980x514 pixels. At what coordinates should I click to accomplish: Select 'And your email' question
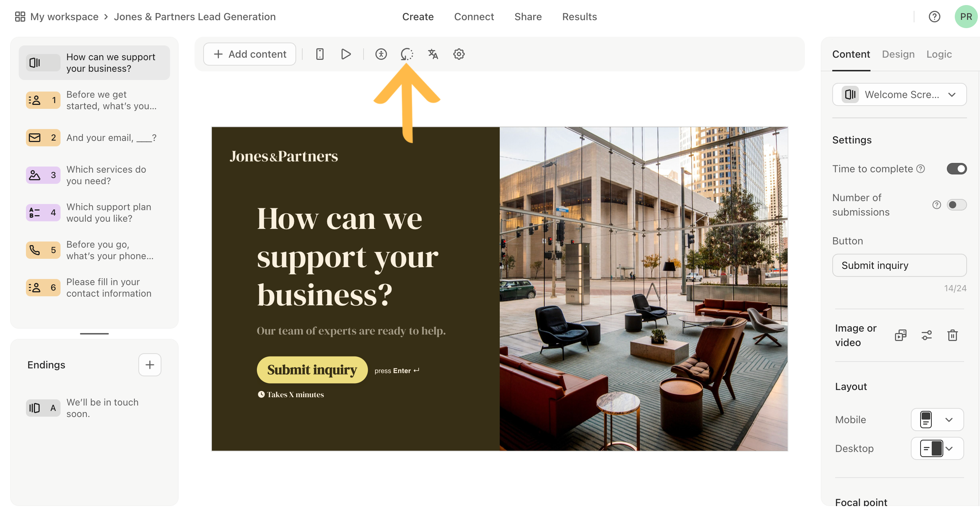tap(94, 138)
